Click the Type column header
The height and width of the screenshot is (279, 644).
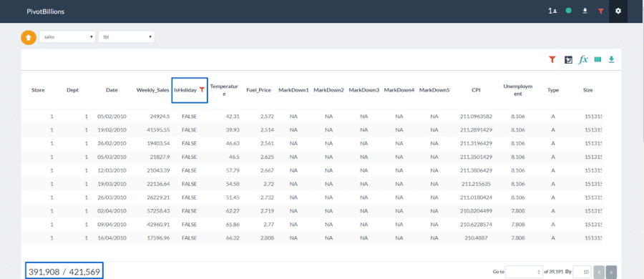pos(553,90)
